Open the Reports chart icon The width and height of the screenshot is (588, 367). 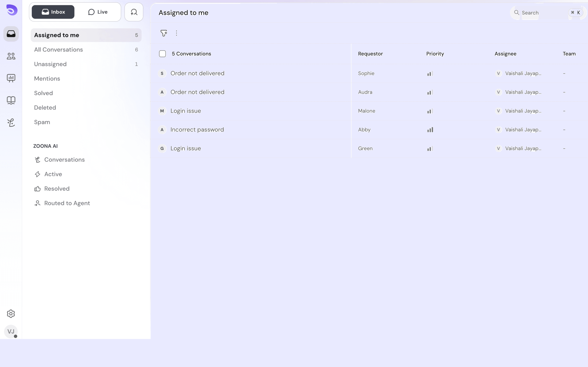coord(11,78)
